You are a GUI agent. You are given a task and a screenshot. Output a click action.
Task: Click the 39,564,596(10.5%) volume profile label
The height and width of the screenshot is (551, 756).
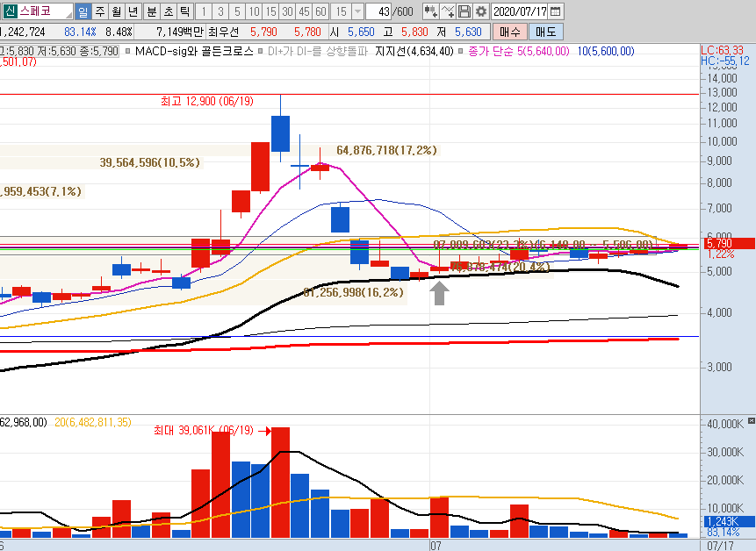tap(150, 162)
